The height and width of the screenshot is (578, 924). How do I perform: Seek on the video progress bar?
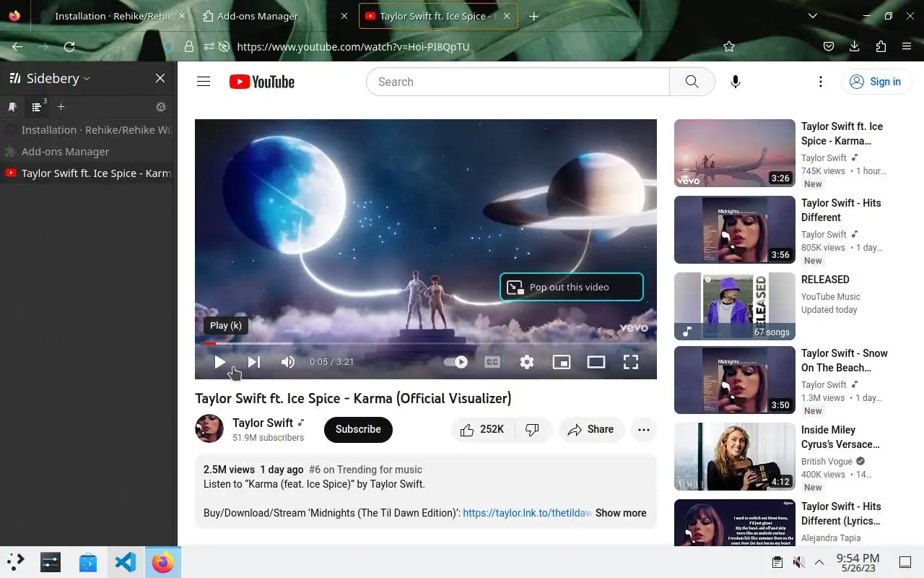(426, 343)
